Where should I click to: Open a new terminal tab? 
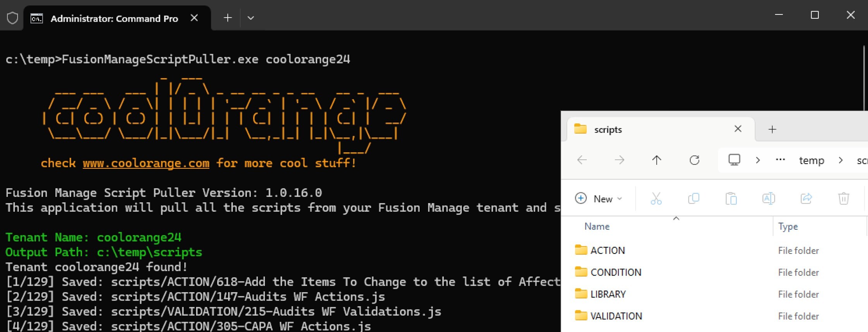coord(228,18)
